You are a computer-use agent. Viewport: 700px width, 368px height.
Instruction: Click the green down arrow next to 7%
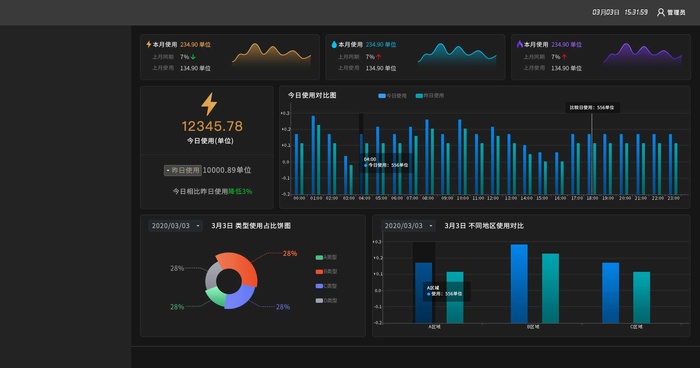pos(193,57)
